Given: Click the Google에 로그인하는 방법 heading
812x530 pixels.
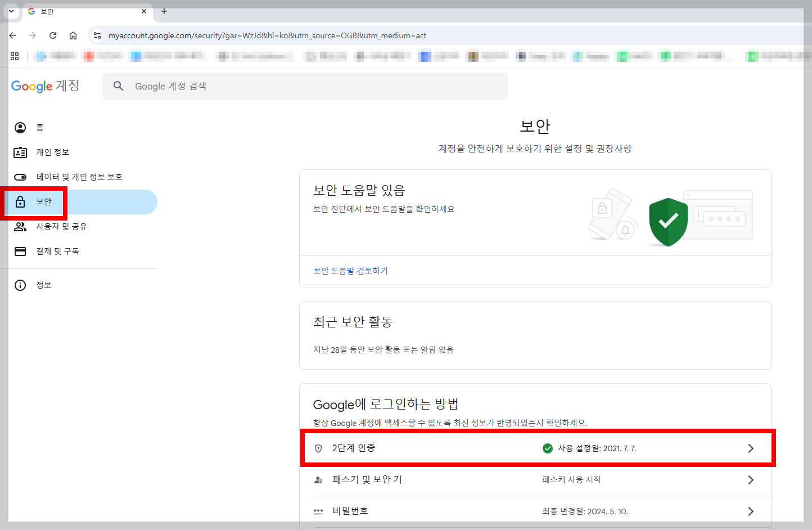Looking at the screenshot, I should tap(386, 404).
